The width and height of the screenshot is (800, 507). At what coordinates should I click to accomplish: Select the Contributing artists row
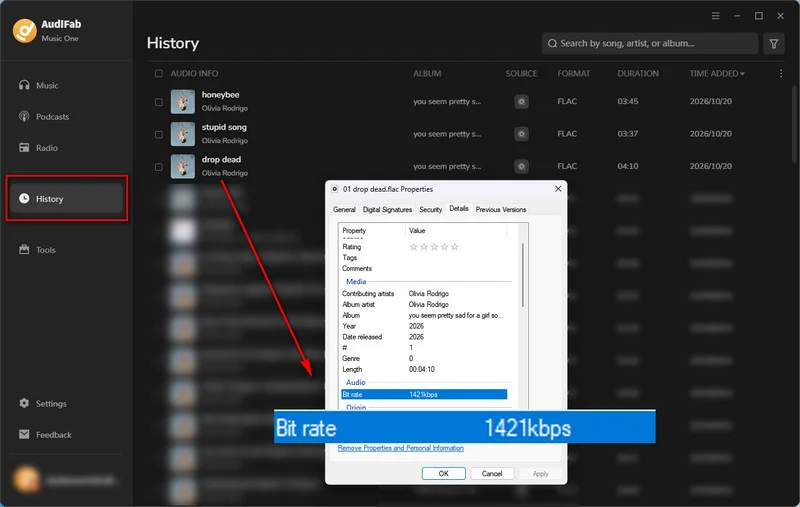click(x=424, y=293)
